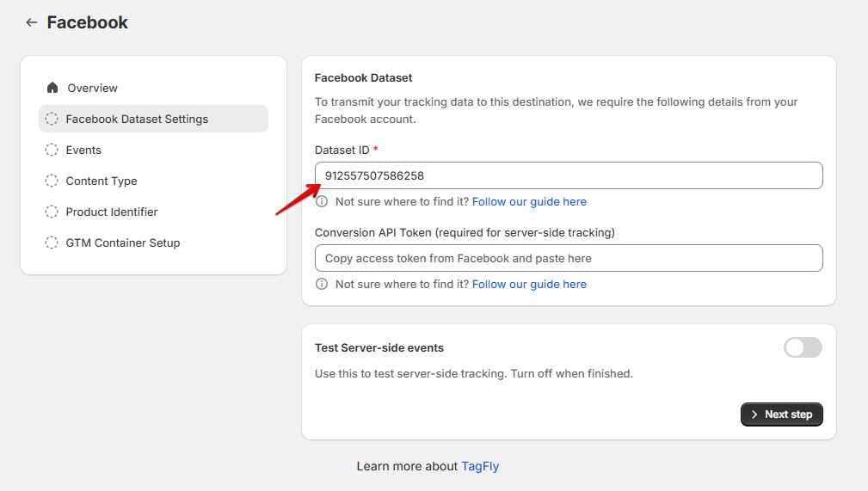The height and width of the screenshot is (491, 868).
Task: Go to the Events section
Action: tap(83, 150)
